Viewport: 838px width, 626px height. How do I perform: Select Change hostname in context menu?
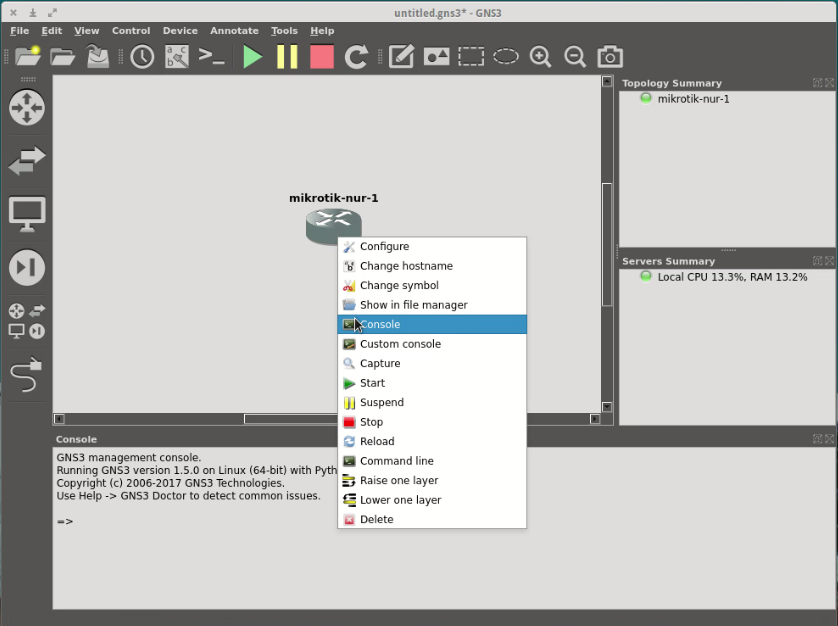[x=432, y=266]
